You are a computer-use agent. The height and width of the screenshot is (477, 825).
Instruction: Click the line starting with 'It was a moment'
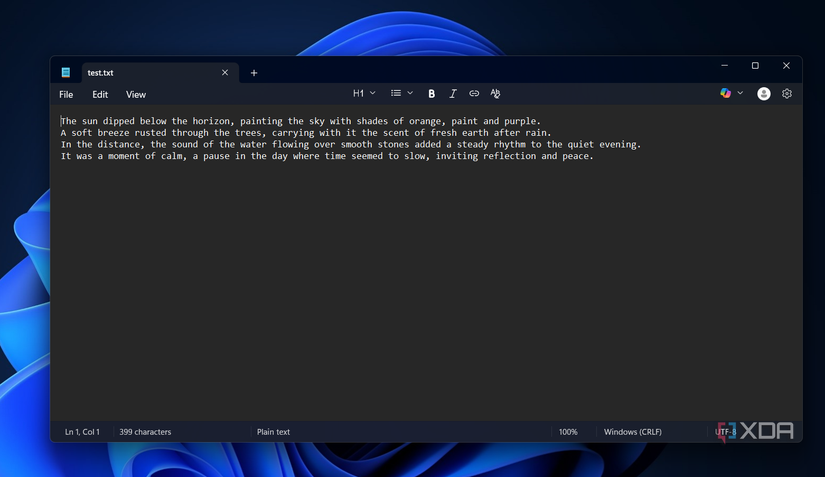pyautogui.click(x=327, y=156)
